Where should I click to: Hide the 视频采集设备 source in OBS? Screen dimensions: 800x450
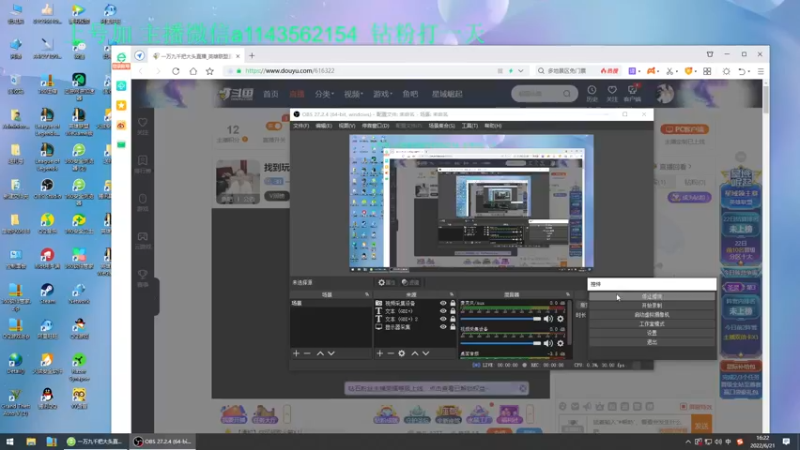point(443,303)
